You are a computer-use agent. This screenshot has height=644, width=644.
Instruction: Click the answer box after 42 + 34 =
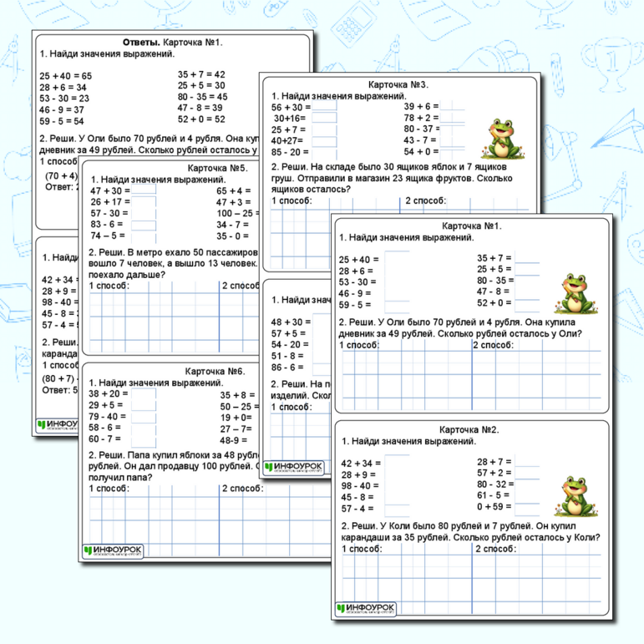[396, 463]
